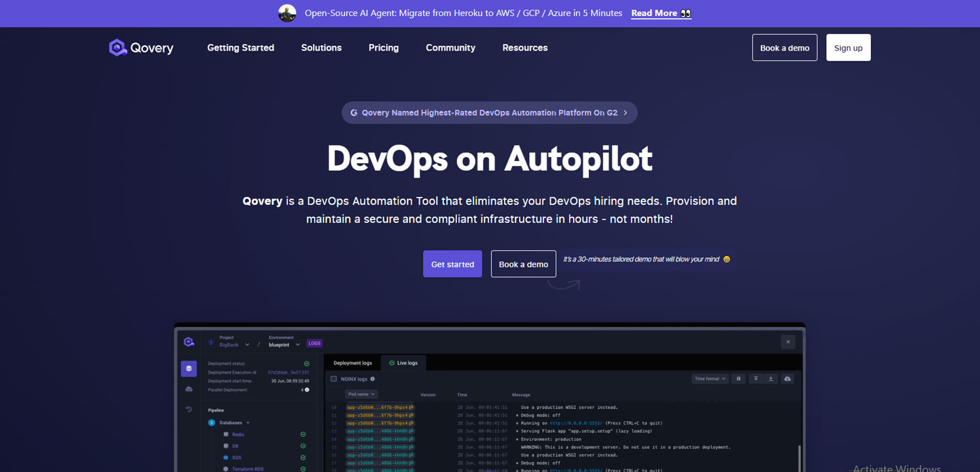Click the chevron arrow on the G2 pill
The width and height of the screenshot is (980, 472).
[x=626, y=113]
